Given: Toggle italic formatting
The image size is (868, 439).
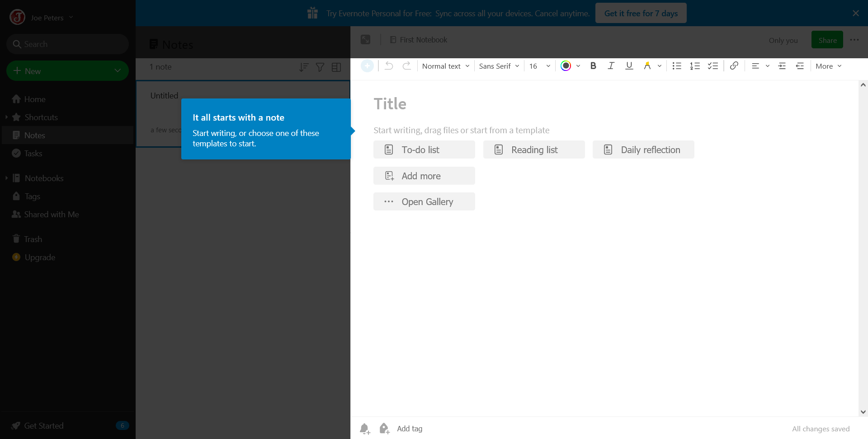Looking at the screenshot, I should (x=611, y=66).
